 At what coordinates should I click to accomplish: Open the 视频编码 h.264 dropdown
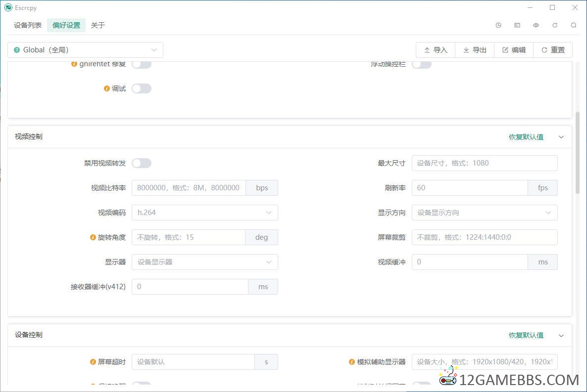pyautogui.click(x=205, y=213)
